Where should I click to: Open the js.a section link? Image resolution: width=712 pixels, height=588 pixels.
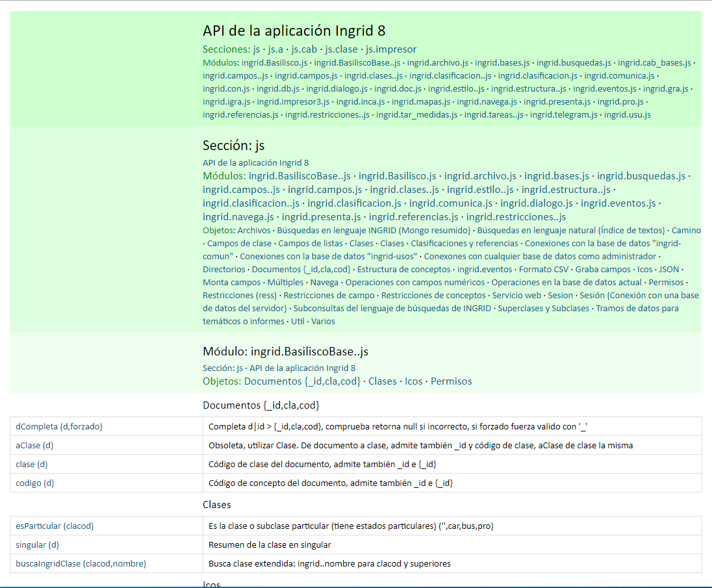275,49
